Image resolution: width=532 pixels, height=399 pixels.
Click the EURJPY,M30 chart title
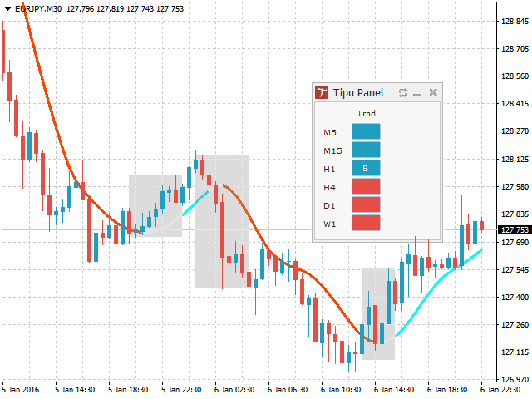point(41,7)
